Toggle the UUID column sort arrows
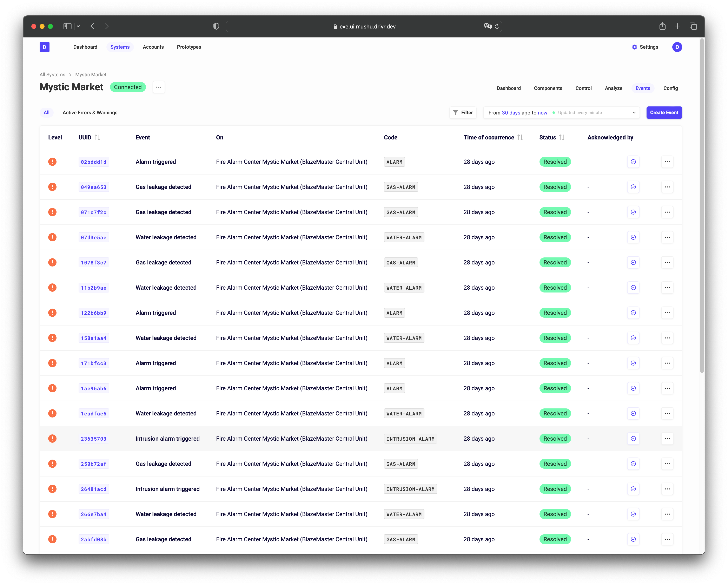 click(x=97, y=137)
